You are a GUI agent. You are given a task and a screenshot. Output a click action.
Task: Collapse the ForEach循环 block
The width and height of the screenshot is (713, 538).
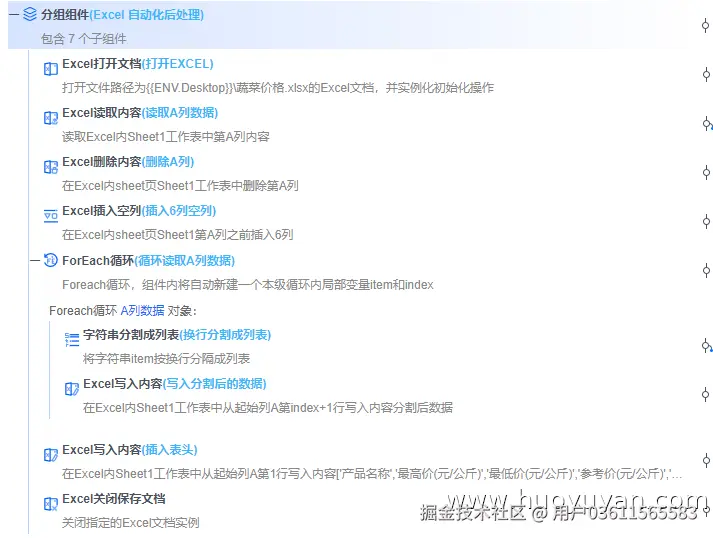35,261
